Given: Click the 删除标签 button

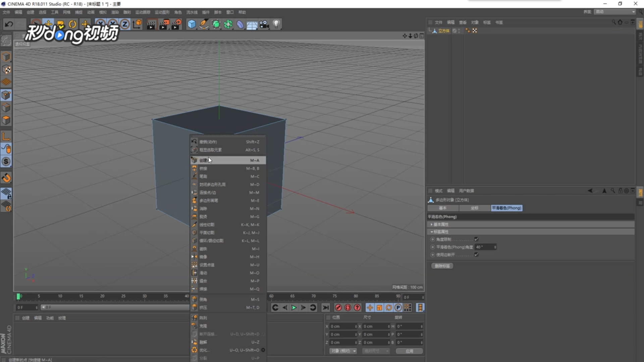Looking at the screenshot, I should [442, 266].
